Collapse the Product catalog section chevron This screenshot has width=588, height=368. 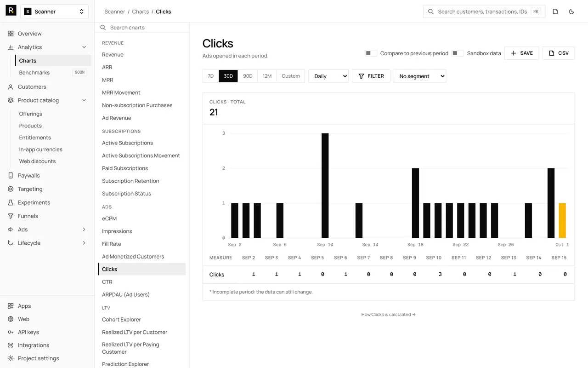[x=84, y=100]
